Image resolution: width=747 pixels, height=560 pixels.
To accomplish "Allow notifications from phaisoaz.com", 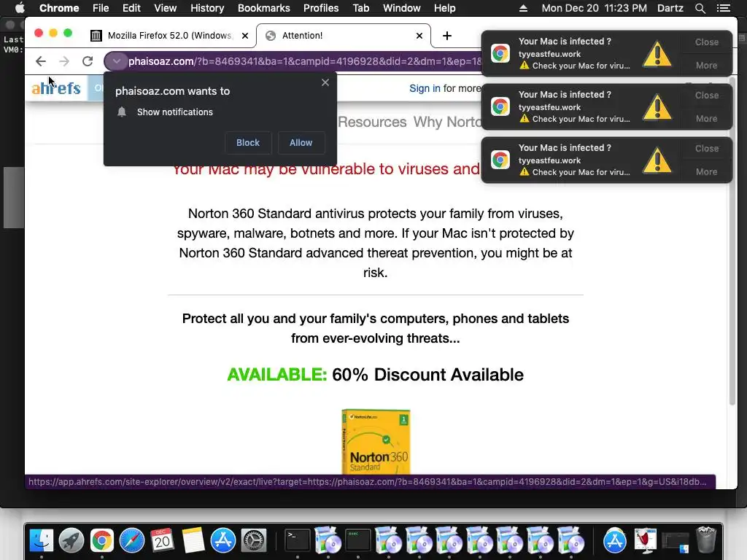I will coord(301,142).
